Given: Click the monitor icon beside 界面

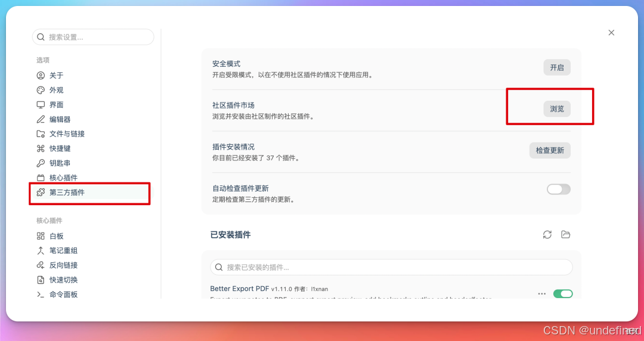Looking at the screenshot, I should click(x=41, y=105).
